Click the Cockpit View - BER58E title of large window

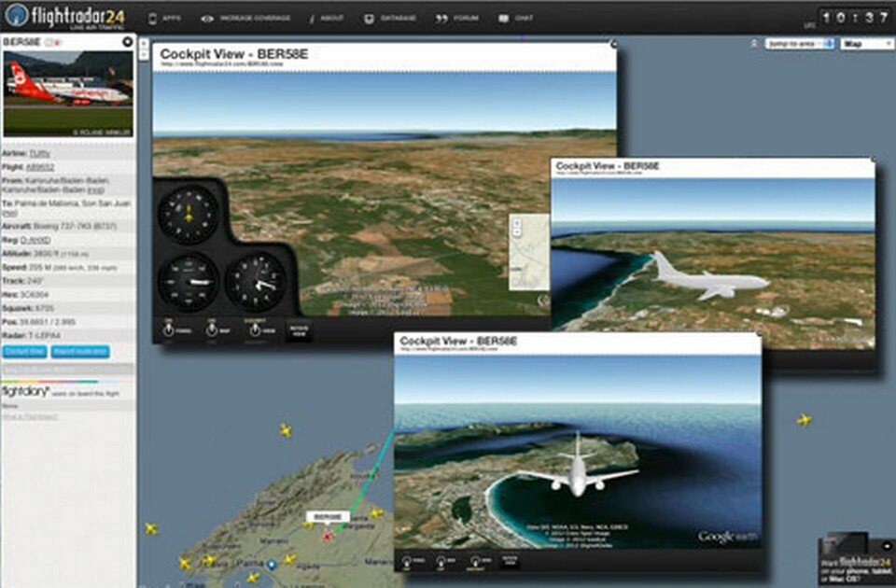coord(233,54)
